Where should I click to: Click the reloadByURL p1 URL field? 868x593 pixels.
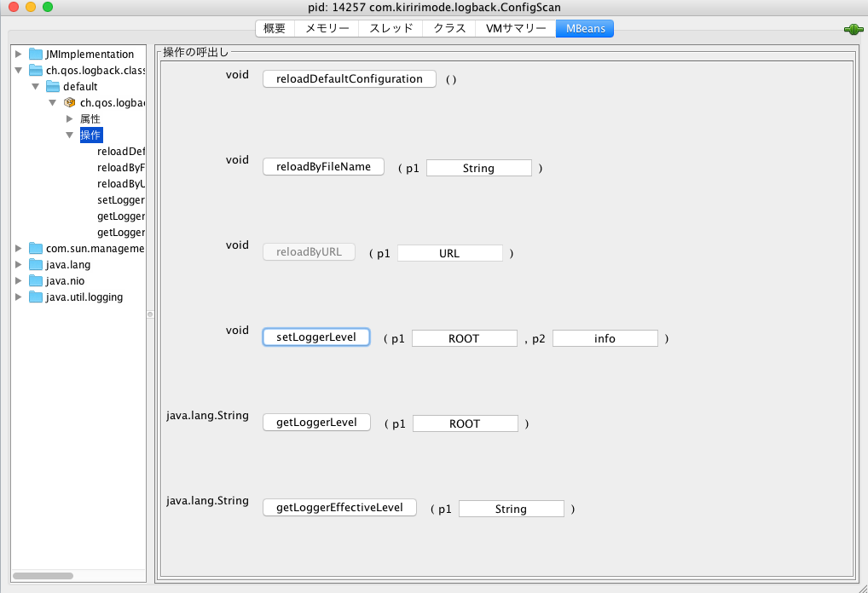[450, 253]
